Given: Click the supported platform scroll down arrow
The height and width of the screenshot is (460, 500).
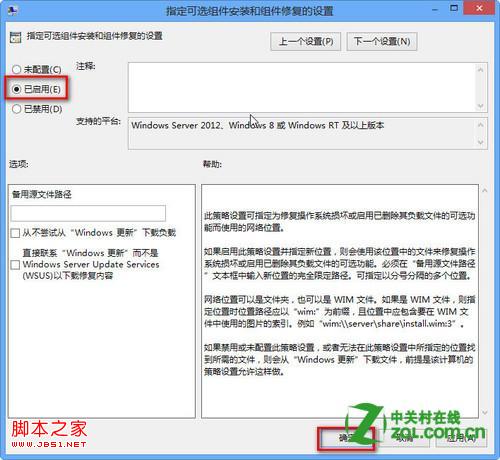Looking at the screenshot, I should 481,142.
